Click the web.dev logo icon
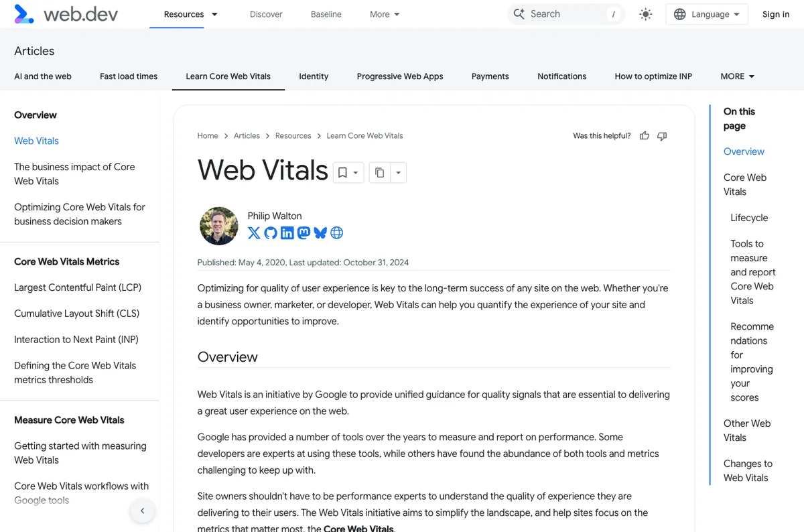 [x=24, y=14]
